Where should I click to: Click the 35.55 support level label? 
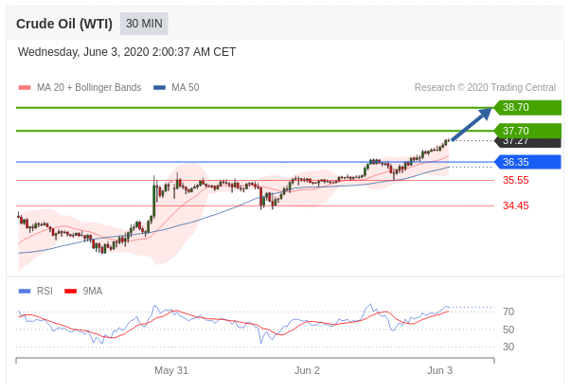click(516, 180)
